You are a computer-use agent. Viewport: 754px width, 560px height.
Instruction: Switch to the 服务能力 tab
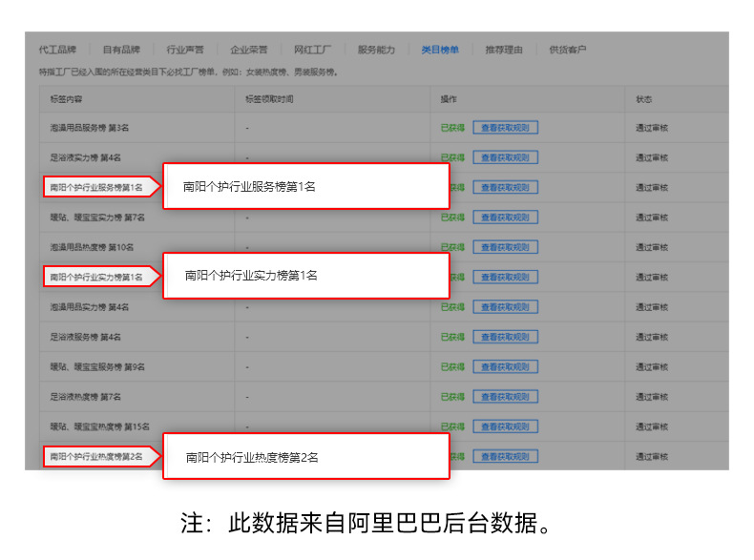click(376, 50)
